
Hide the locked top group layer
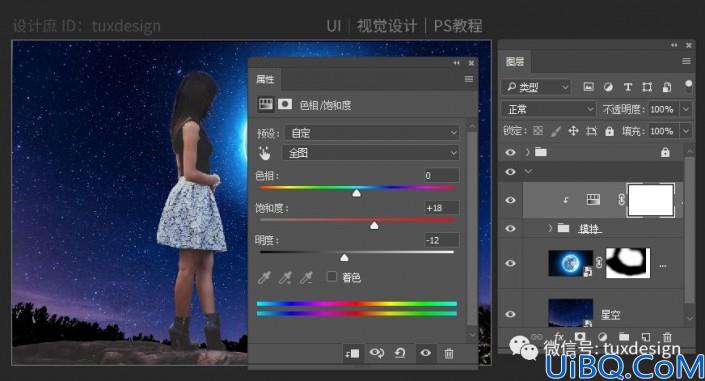510,152
